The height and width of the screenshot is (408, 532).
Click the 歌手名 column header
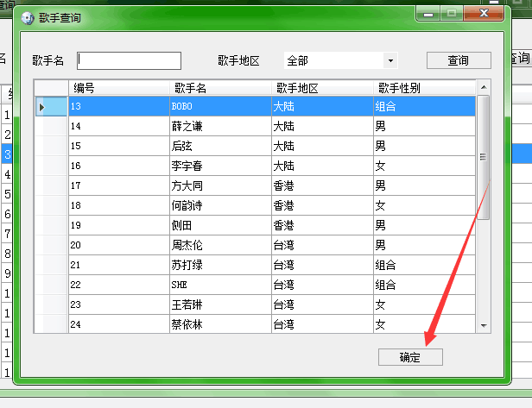[220, 88]
